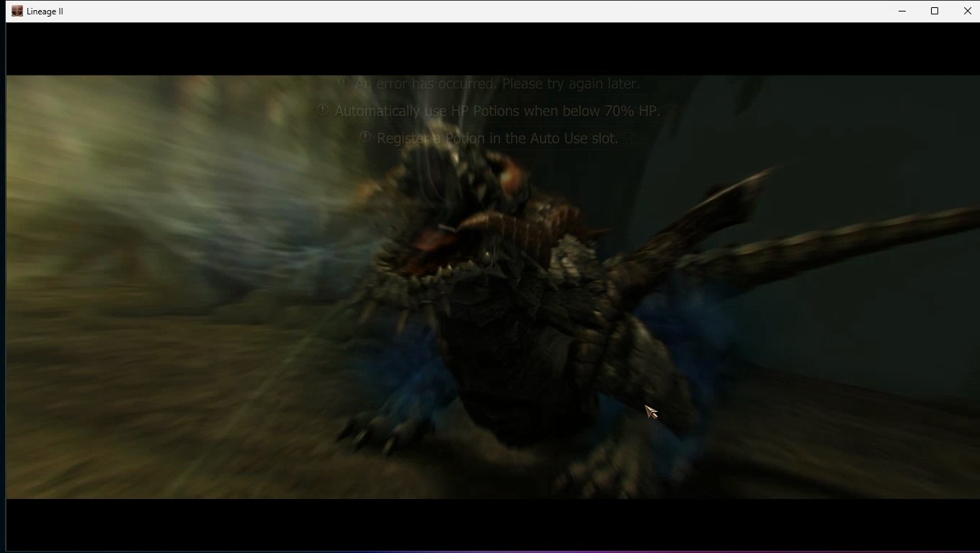Click the 'Lineage II' window title text
980x553 pixels.
coord(45,12)
